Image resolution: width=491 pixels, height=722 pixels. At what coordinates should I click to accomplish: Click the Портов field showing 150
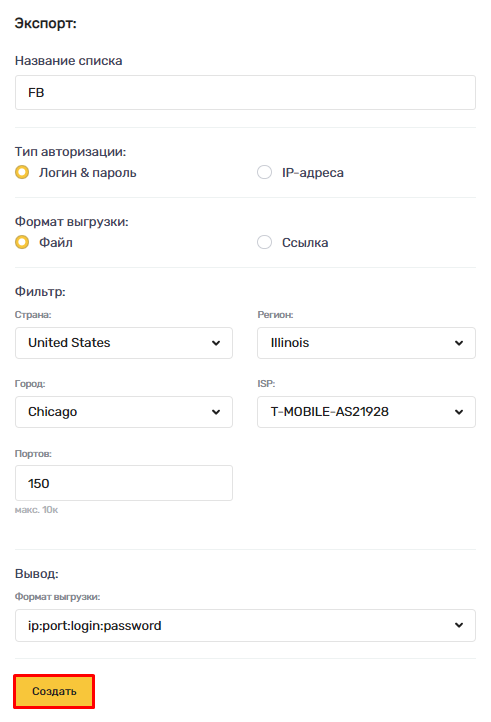(x=124, y=483)
